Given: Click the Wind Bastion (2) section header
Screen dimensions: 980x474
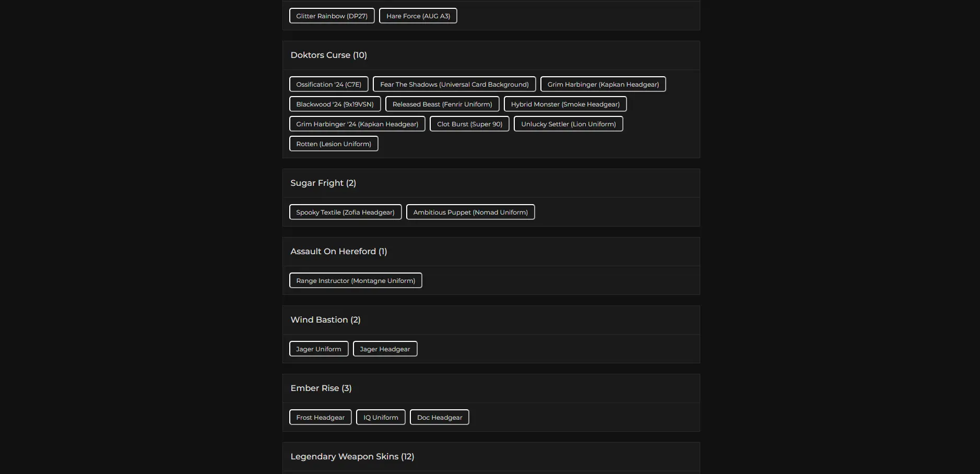Looking at the screenshot, I should click(x=325, y=320).
